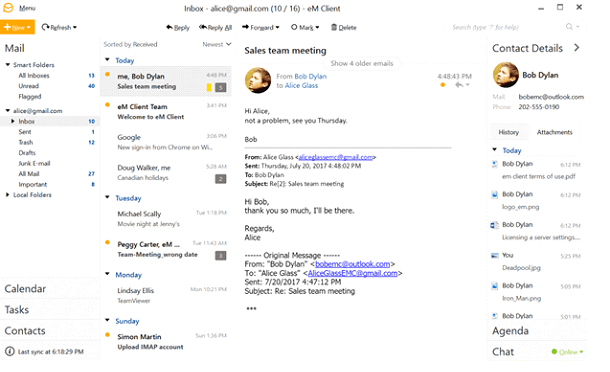Switch to the Contacts section
The height and width of the screenshot is (372, 610).
click(25, 331)
